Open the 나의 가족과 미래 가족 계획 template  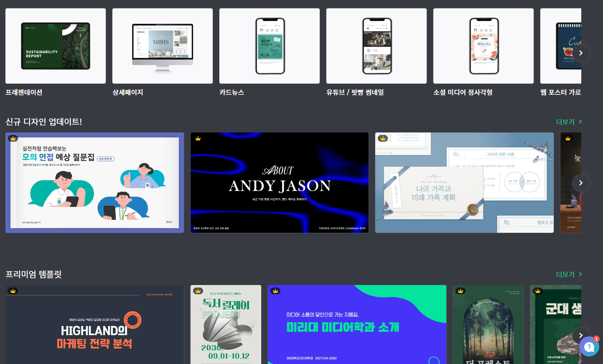(x=464, y=183)
